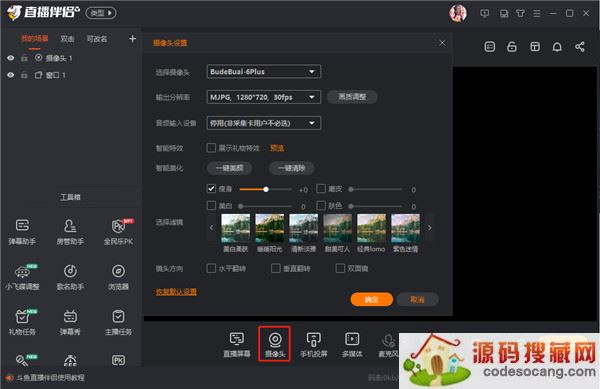Open the audio input device dropdown
This screenshot has width=600, height=389.
click(264, 123)
